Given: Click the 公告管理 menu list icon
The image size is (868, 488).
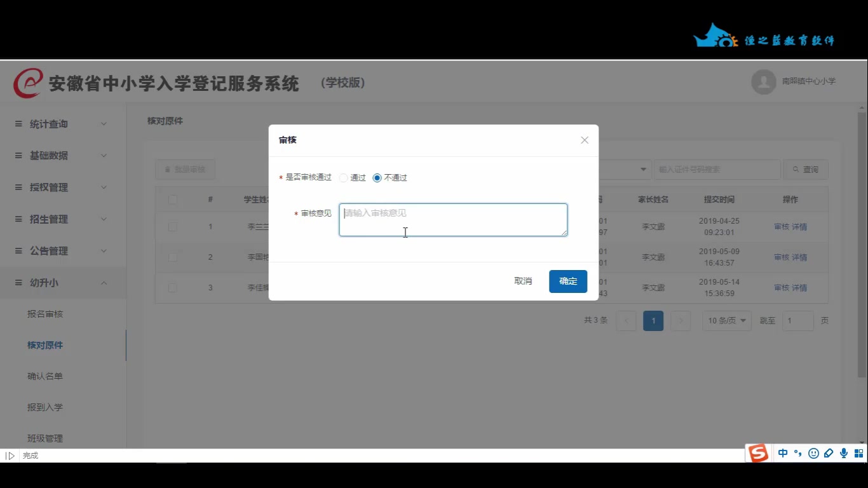Looking at the screenshot, I should coord(18,251).
